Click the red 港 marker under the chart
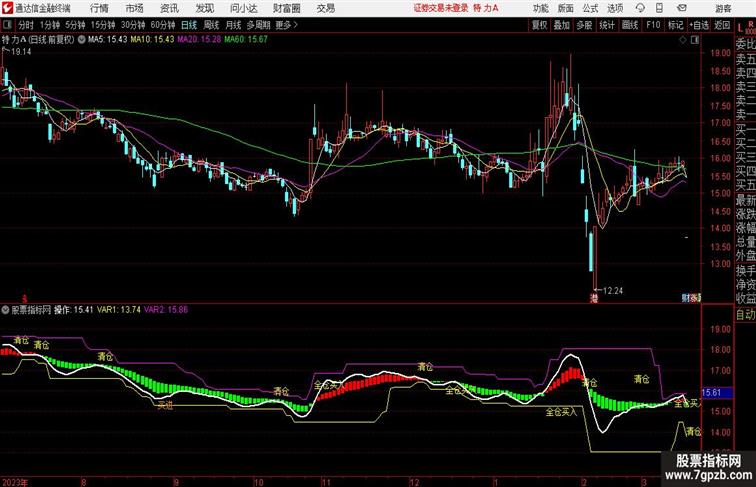 [x=594, y=298]
